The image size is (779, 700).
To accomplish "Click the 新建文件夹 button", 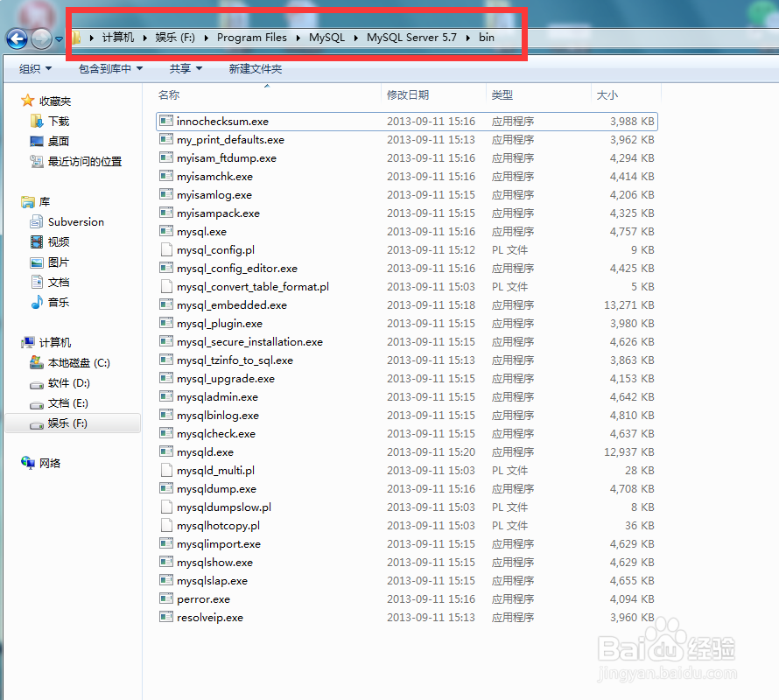I will point(256,68).
